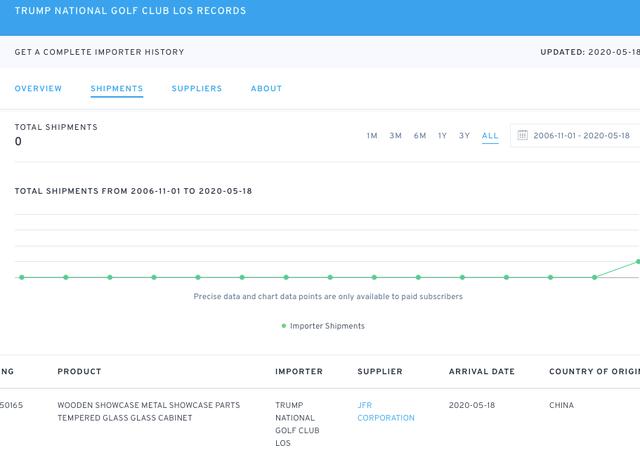Viewport: 640px width, 462px height.
Task: Select the arrival date cell 2020-05-18
Action: pos(472,405)
